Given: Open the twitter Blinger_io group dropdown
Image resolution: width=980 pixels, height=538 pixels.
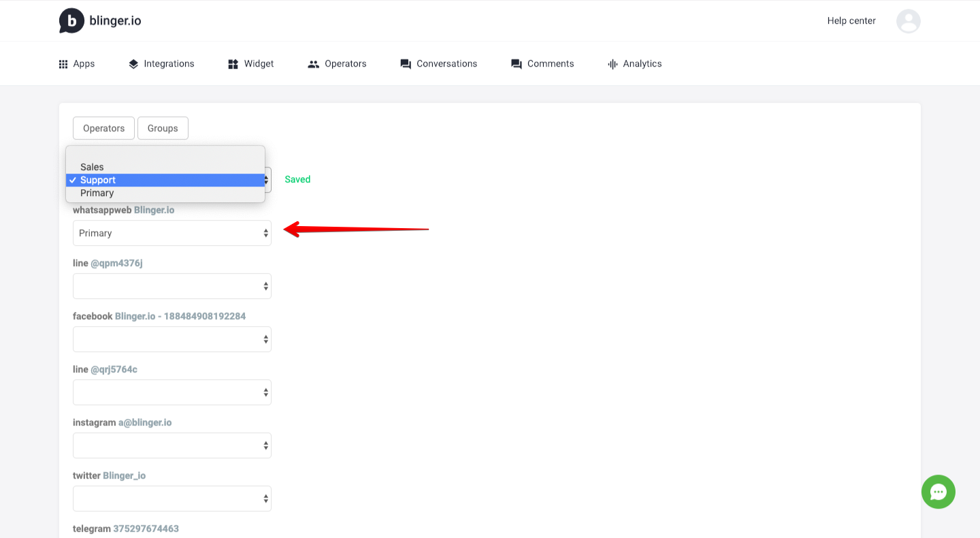Looking at the screenshot, I should click(172, 499).
